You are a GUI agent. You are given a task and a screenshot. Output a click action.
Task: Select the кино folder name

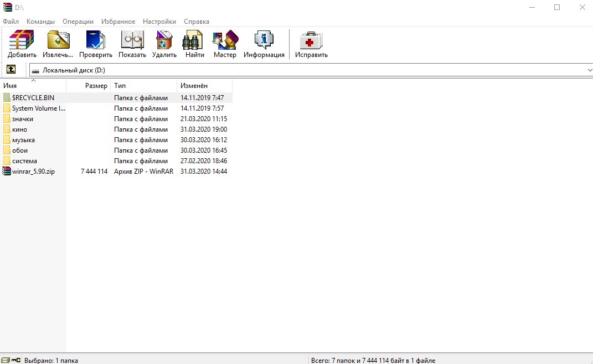click(20, 129)
